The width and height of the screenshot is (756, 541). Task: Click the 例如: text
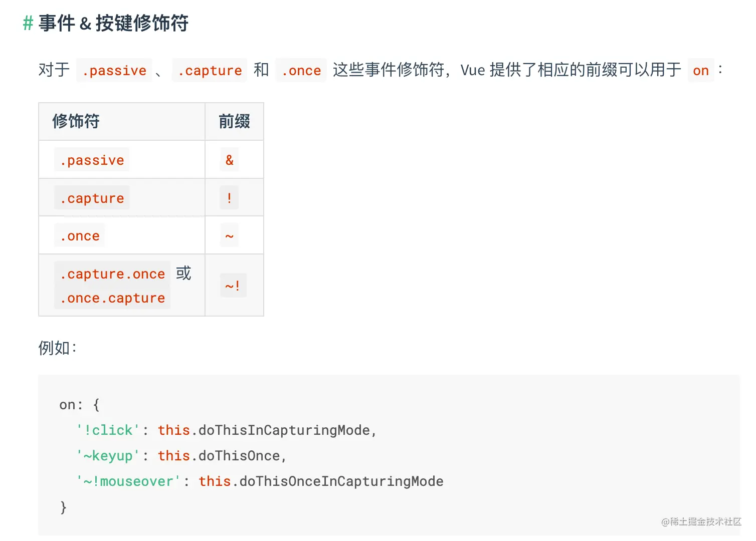coord(58,348)
